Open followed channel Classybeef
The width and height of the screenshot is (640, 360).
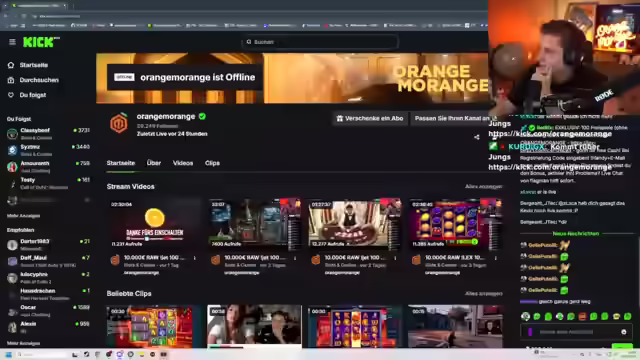[48, 133]
